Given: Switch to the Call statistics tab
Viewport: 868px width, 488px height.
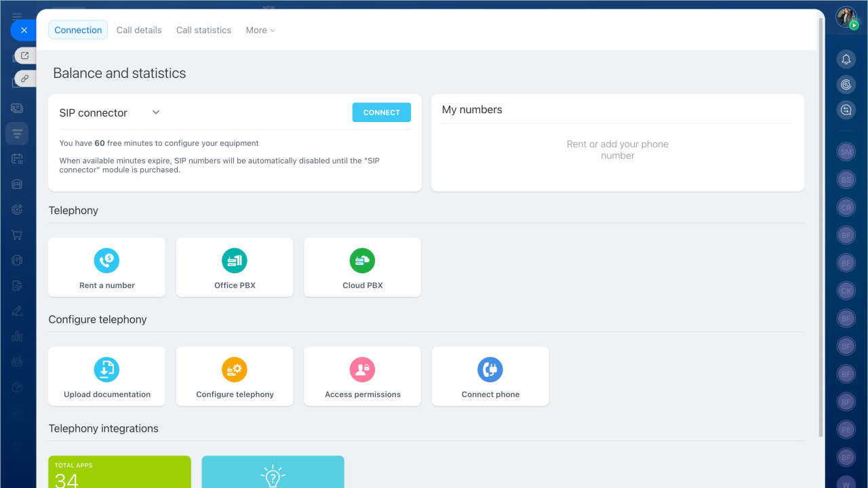Looking at the screenshot, I should click(x=203, y=30).
